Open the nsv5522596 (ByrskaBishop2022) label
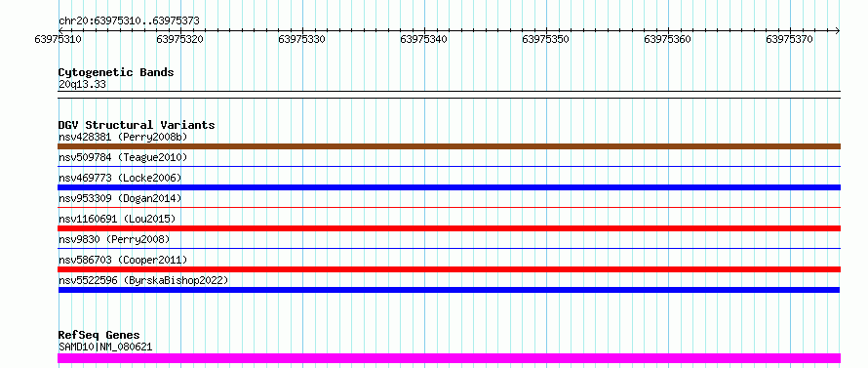Image resolution: width=868 pixels, height=368 pixels. [x=143, y=280]
